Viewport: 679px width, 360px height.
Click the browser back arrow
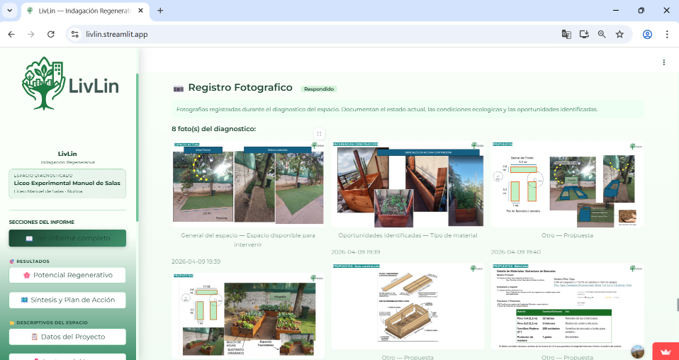coord(12,34)
